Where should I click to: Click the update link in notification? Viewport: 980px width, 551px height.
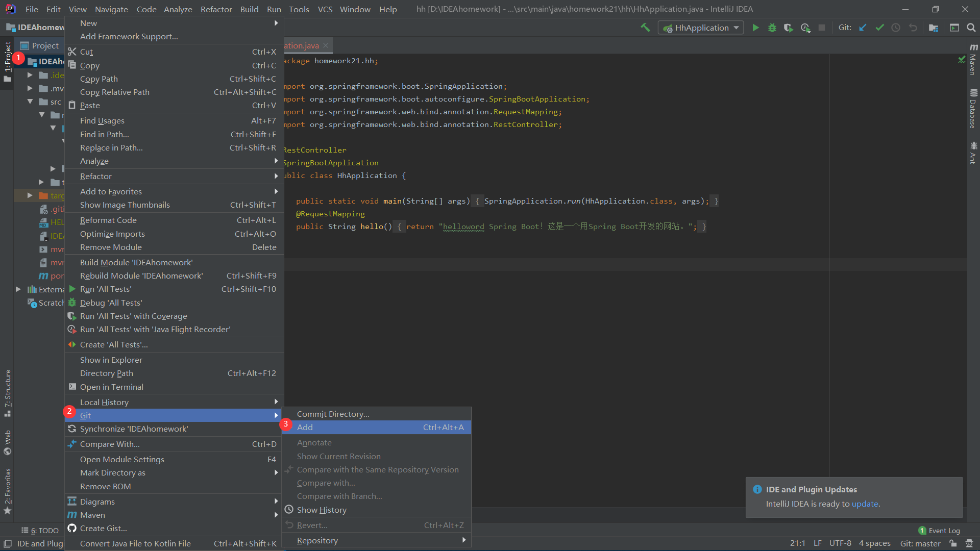865,504
